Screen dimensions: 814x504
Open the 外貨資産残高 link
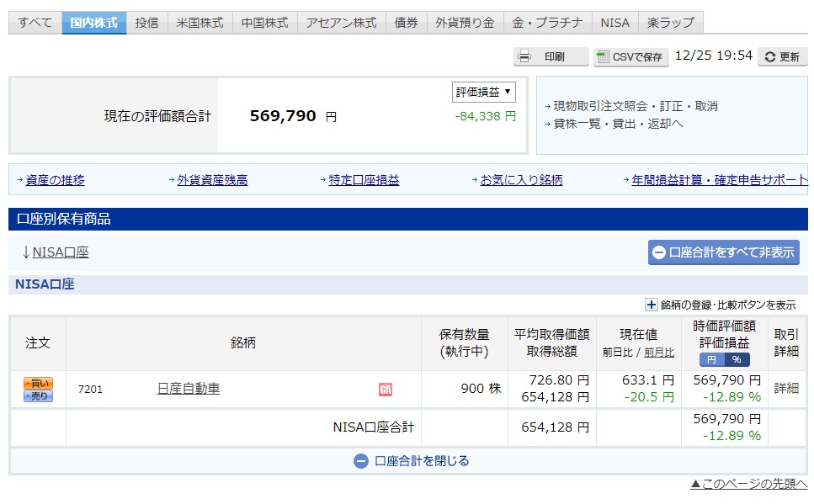coord(212,180)
